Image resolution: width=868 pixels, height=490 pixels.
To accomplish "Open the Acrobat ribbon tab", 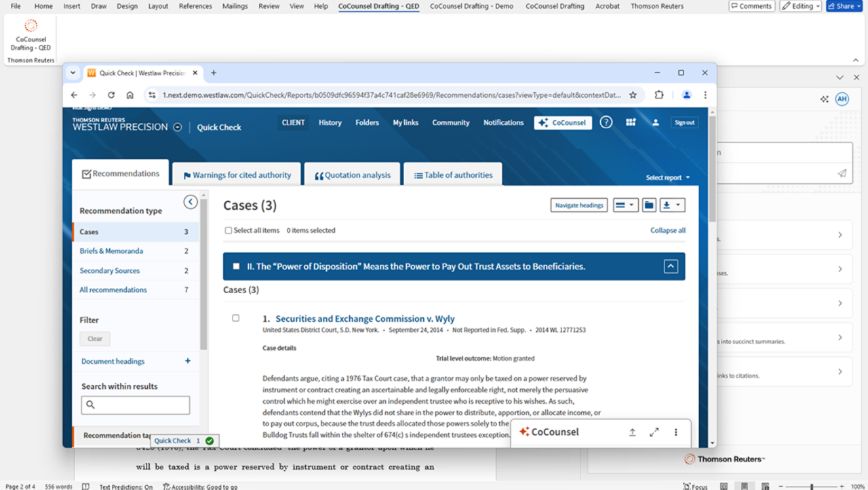I will 607,6.
